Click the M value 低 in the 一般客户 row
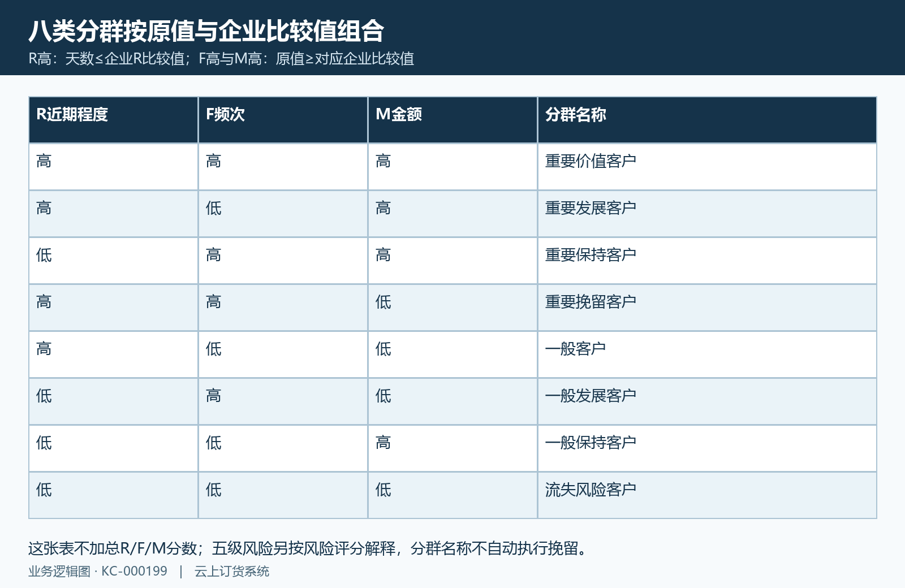The height and width of the screenshot is (588, 905). tap(383, 349)
